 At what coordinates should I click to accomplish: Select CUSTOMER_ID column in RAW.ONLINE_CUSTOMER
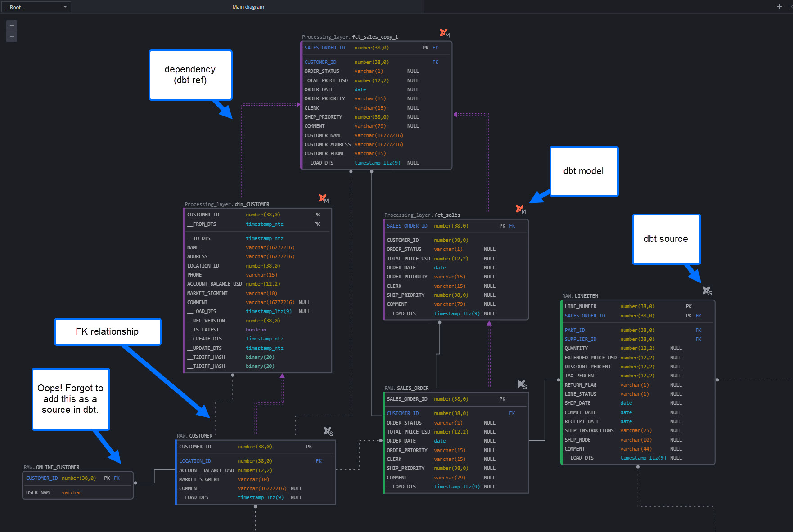tap(41, 478)
